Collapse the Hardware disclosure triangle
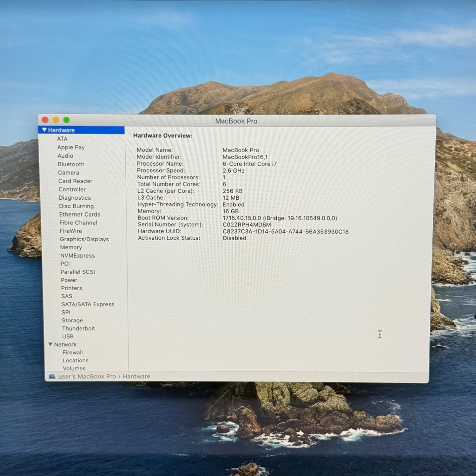The width and height of the screenshot is (476, 476). pyautogui.click(x=44, y=130)
